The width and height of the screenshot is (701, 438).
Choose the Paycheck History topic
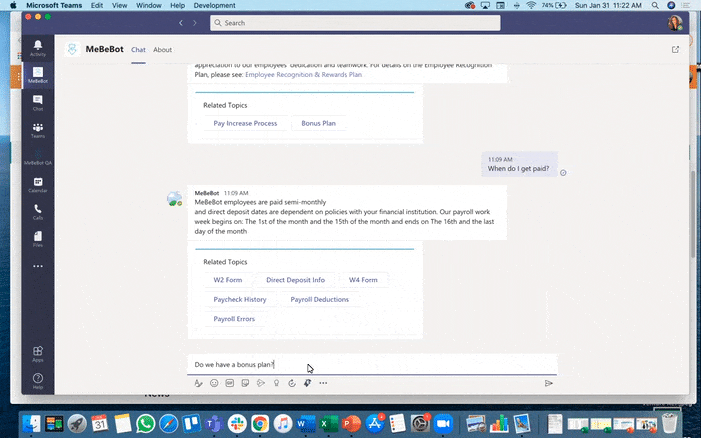tap(240, 299)
